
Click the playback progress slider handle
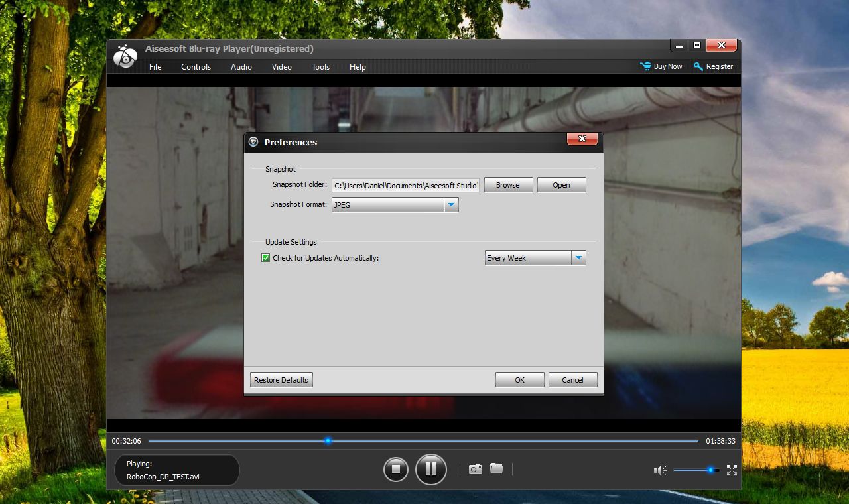[328, 440]
